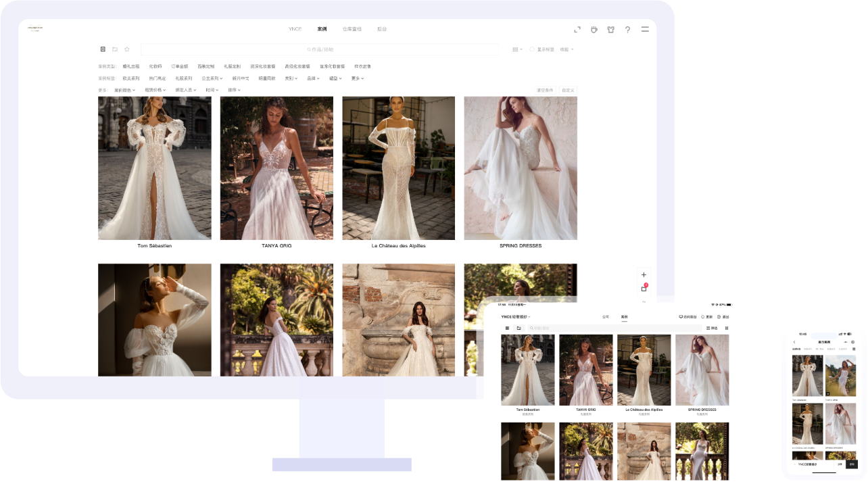Image resolution: width=868 pixels, height=488 pixels.
Task: Click the 自定义 button
Action: pos(568,90)
